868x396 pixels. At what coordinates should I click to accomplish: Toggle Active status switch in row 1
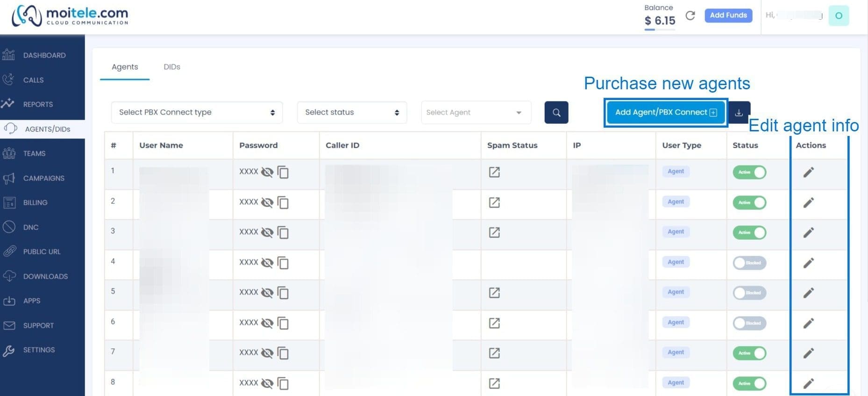[x=749, y=172]
